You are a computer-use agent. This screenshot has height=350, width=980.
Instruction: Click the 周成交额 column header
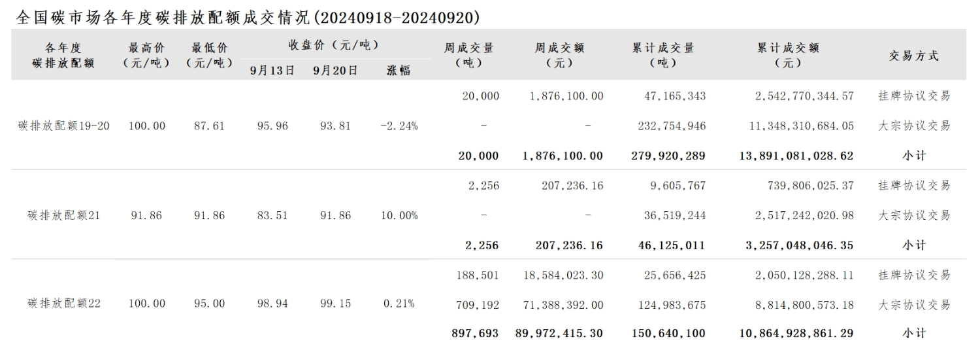click(x=559, y=56)
